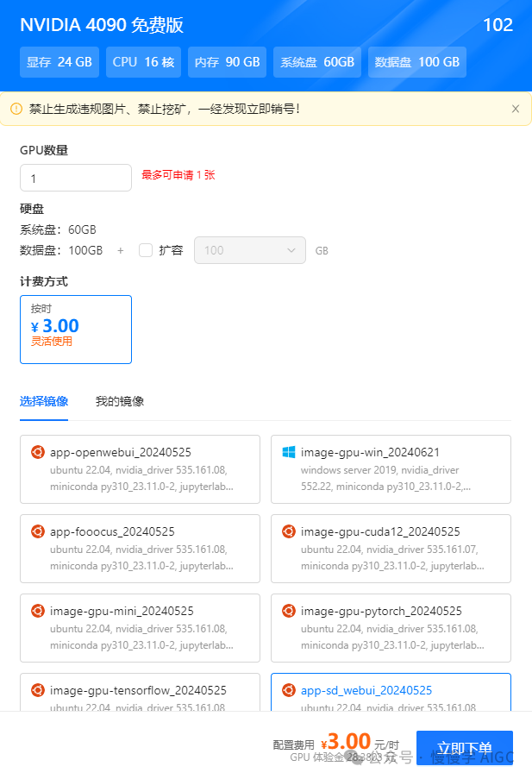Image resolution: width=532 pixels, height=779 pixels.
Task: Select the 按时 ¥3.00 billing option
Action: click(76, 330)
